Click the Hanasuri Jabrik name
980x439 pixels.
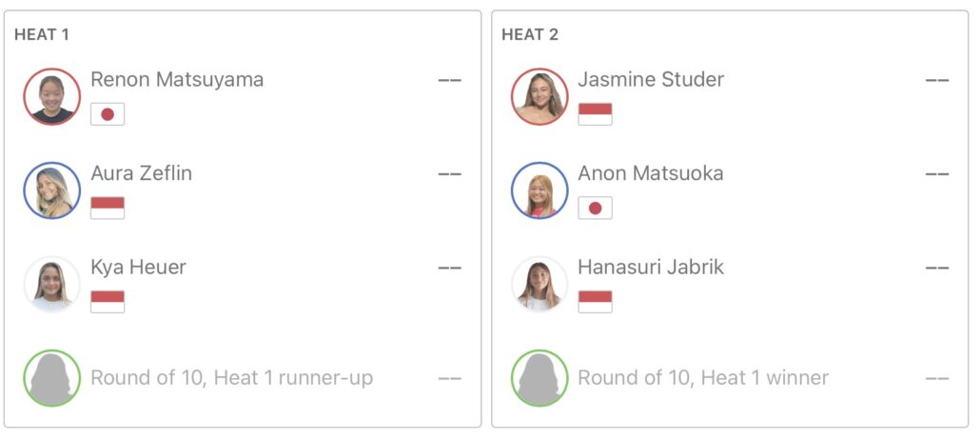tap(651, 268)
